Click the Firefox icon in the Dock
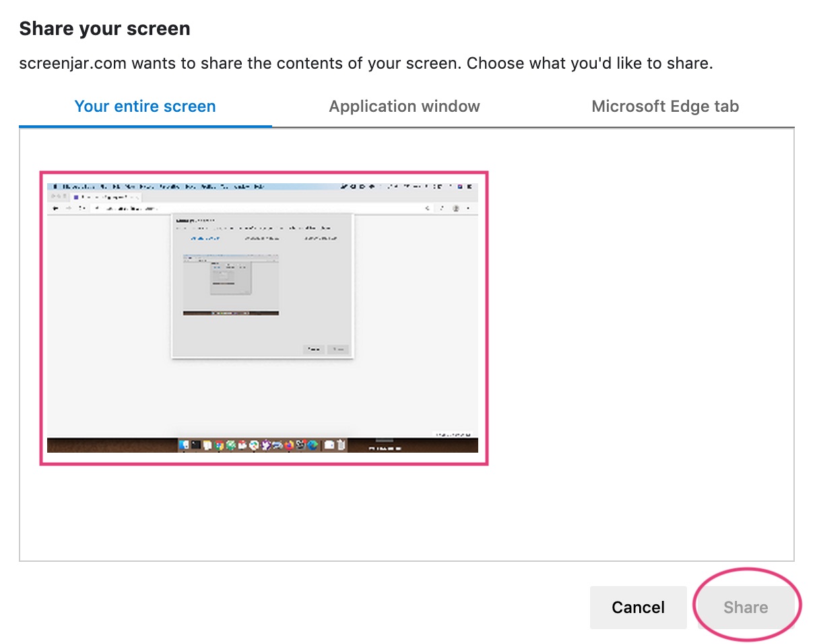This screenshot has width=815, height=644. [288, 445]
